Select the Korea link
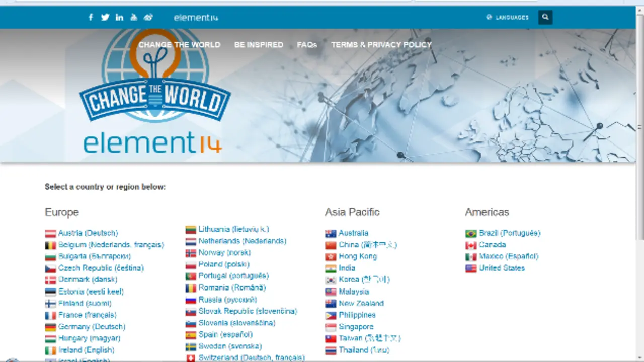Screen dimensions: 644x362 pos(364,279)
